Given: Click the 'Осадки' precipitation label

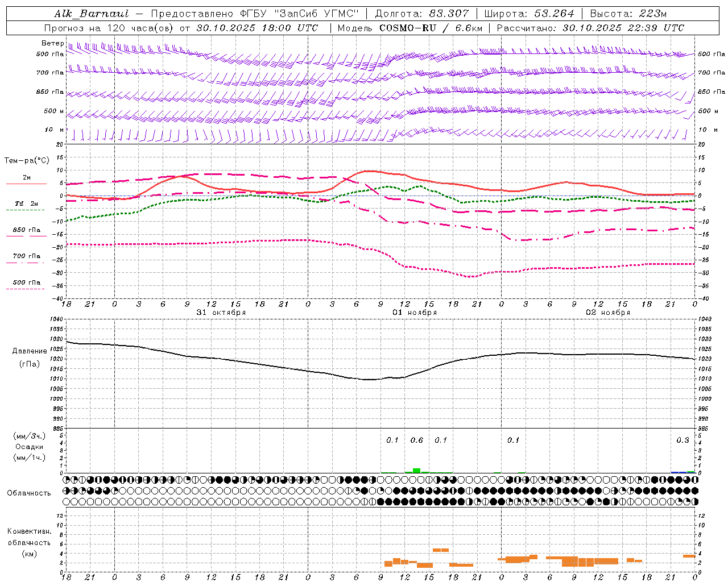Looking at the screenshot, I should (30, 447).
